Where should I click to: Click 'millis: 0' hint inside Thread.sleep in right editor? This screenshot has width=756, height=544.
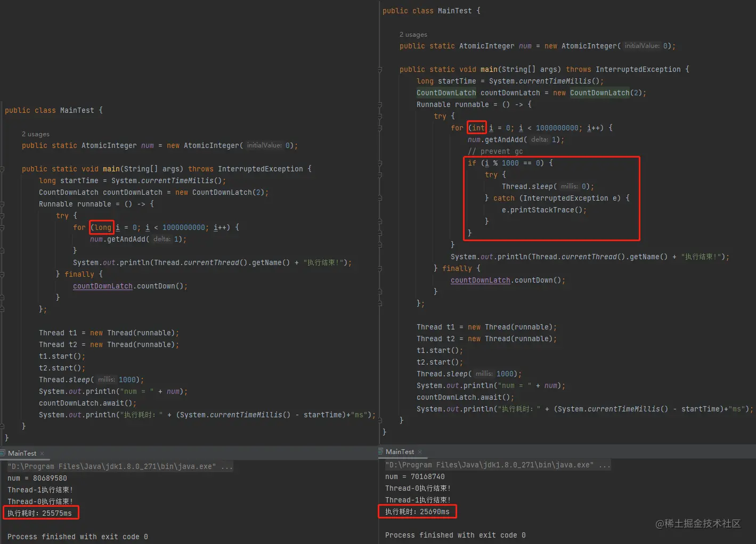point(573,186)
